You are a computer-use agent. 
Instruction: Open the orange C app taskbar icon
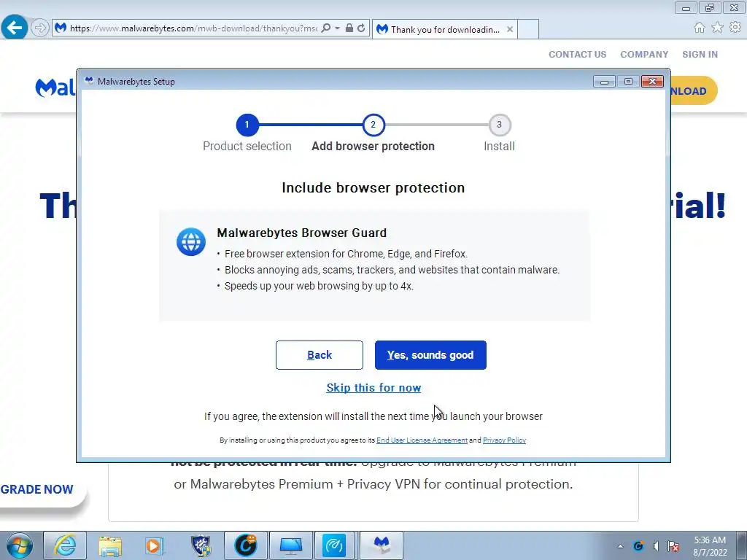click(x=246, y=545)
